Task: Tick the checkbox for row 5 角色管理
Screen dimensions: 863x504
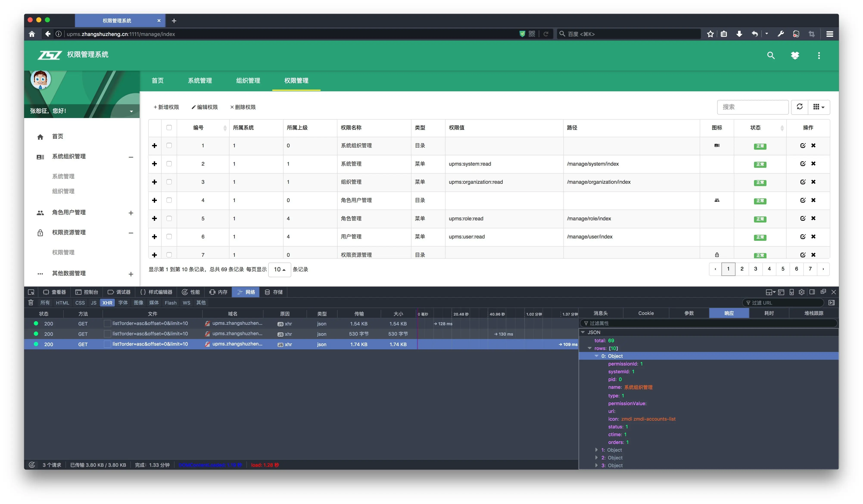Action: [169, 218]
